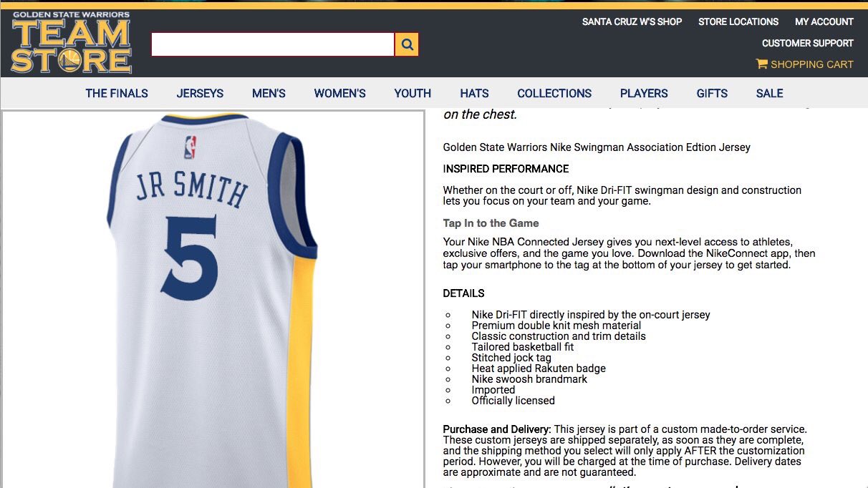The height and width of the screenshot is (488, 868).
Task: Click the shopping cart icon
Action: tap(761, 64)
